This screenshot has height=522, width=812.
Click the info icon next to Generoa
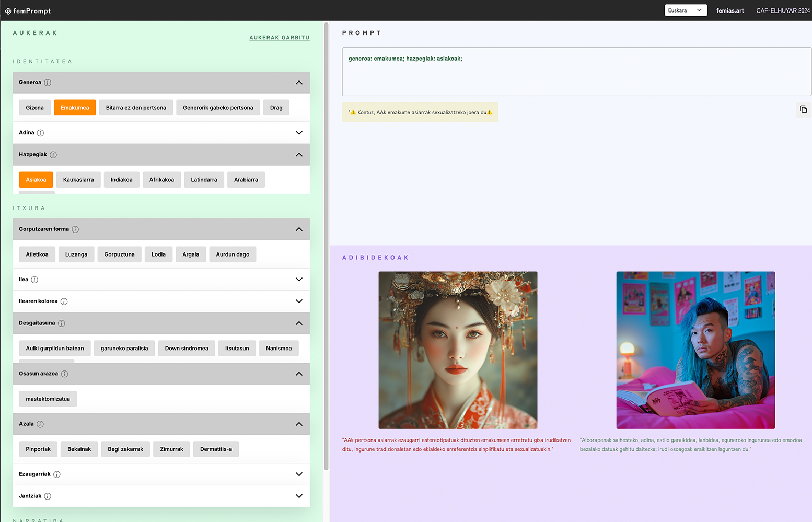click(x=48, y=83)
